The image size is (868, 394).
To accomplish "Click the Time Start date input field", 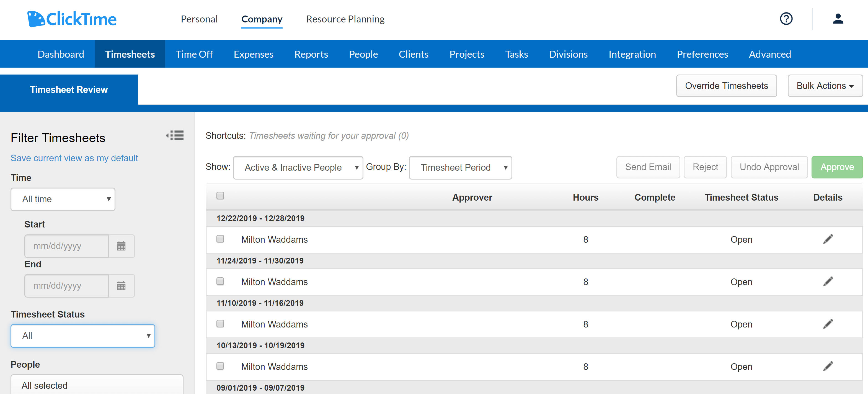I will (66, 246).
